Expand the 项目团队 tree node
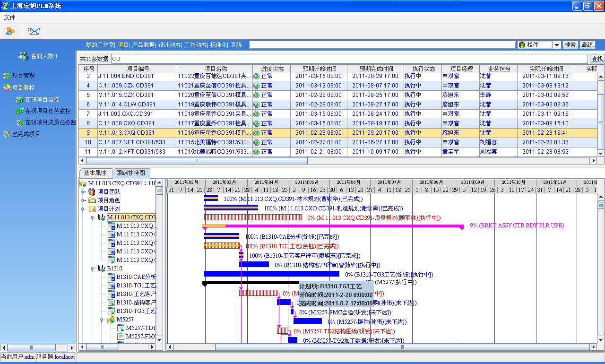605x364 pixels. click(x=84, y=192)
